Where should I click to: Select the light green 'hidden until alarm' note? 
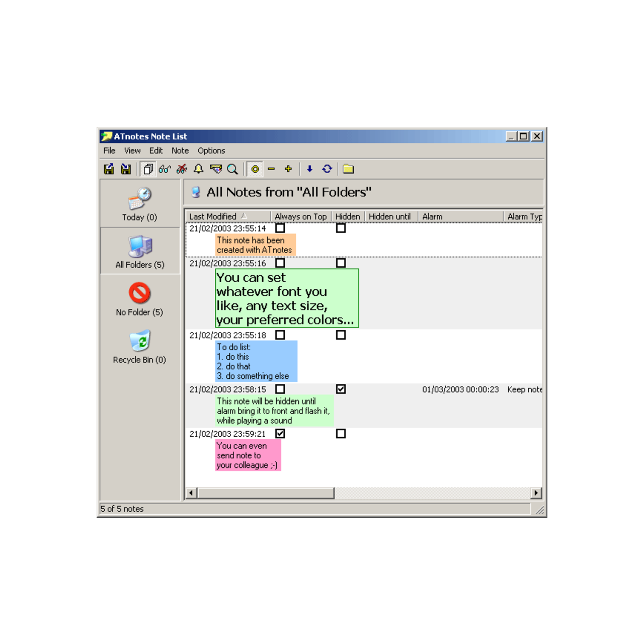(274, 411)
